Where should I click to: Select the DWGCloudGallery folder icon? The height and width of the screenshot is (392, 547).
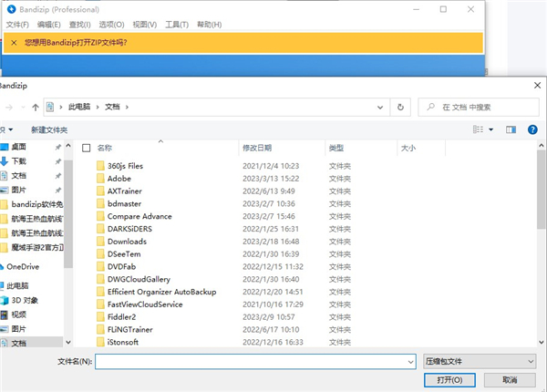tap(100, 279)
